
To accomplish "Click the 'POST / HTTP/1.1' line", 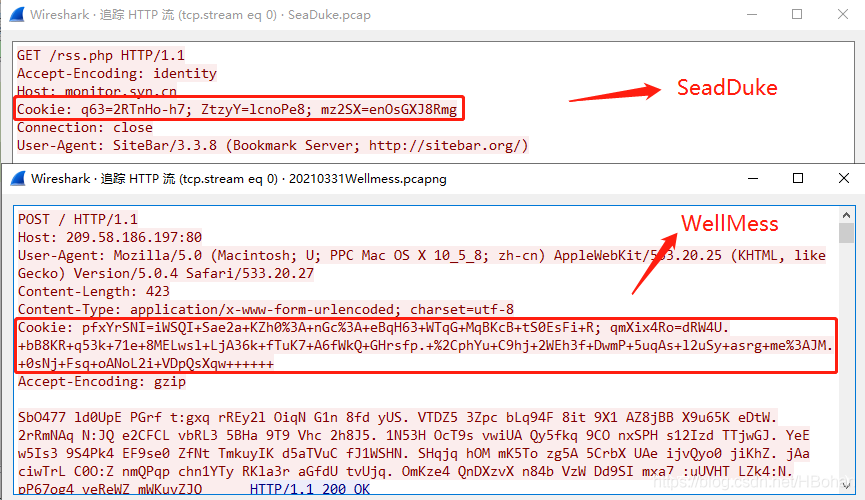I will pyautogui.click(x=77, y=219).
